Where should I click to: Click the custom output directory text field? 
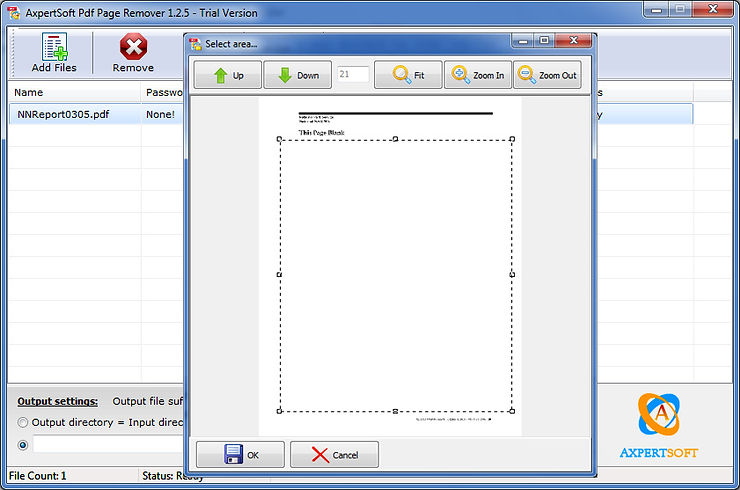tap(109, 444)
